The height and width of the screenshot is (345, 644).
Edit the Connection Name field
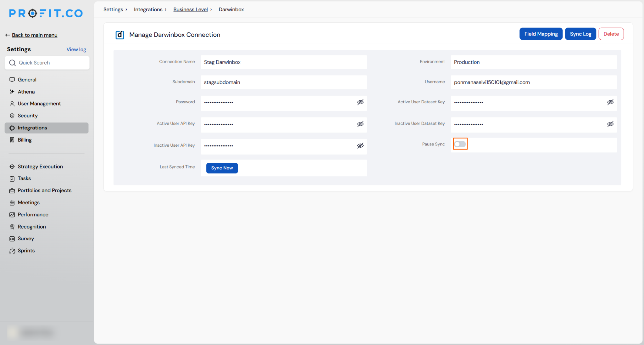[x=284, y=62]
